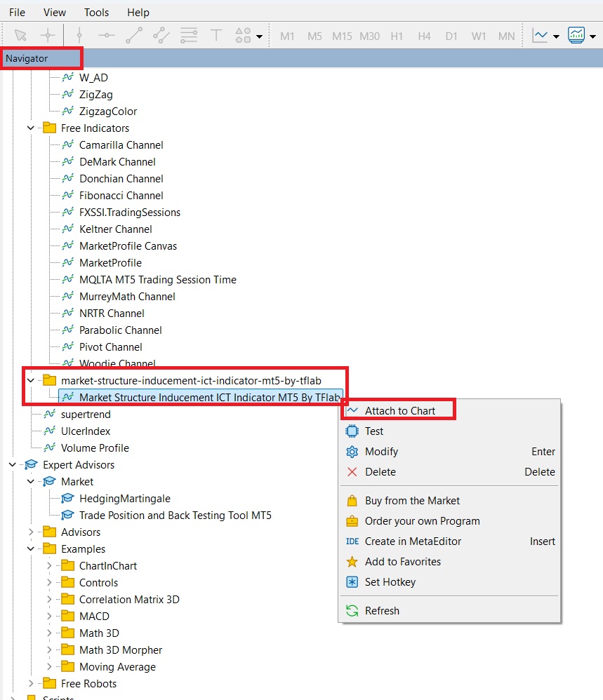Select the trendline drawing tool
This screenshot has width=603, height=700.
pos(134,35)
